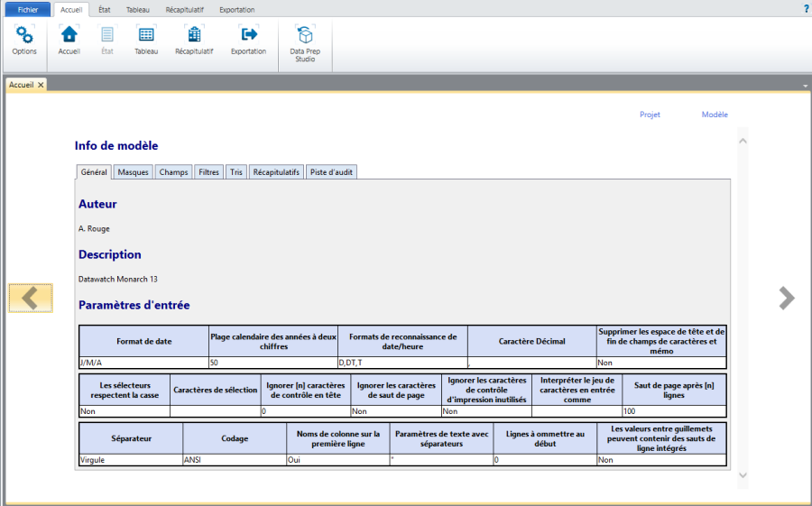Select the Masques tab

133,171
